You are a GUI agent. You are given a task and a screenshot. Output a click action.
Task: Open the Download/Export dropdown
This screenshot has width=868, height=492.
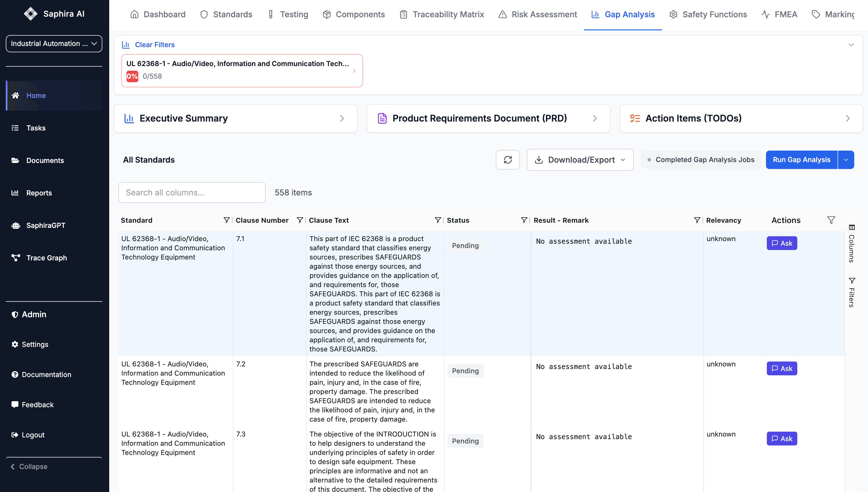click(x=580, y=160)
